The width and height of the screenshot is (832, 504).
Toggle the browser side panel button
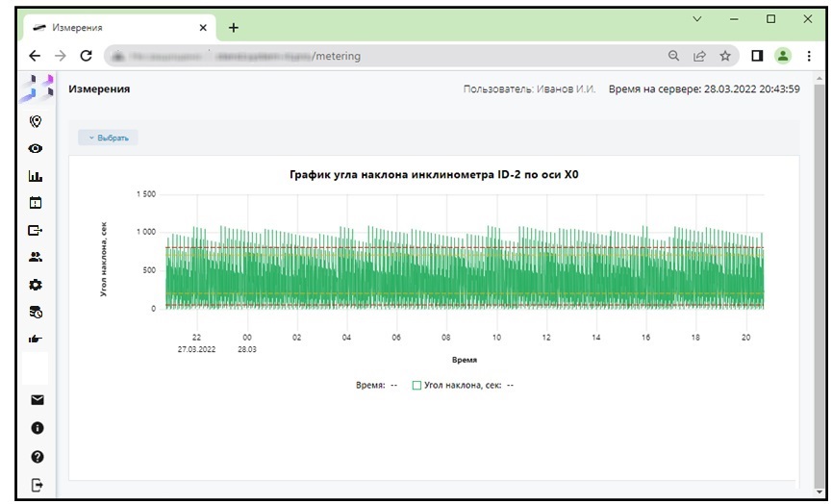757,56
